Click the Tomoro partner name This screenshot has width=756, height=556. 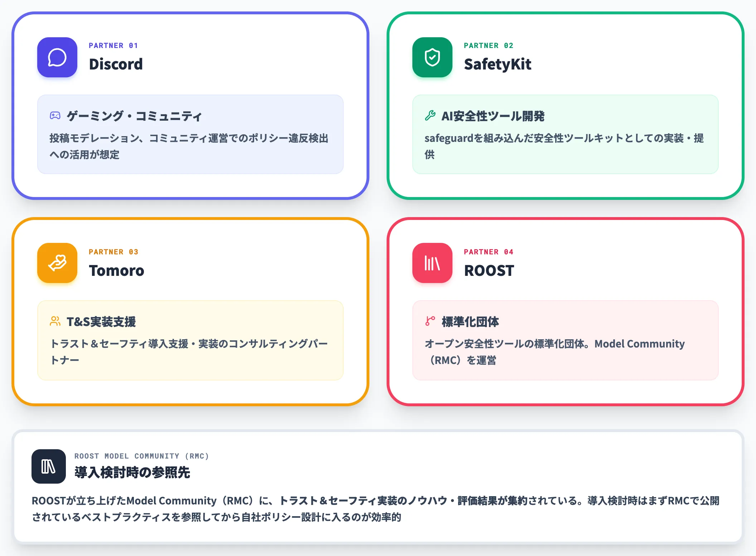(x=116, y=270)
